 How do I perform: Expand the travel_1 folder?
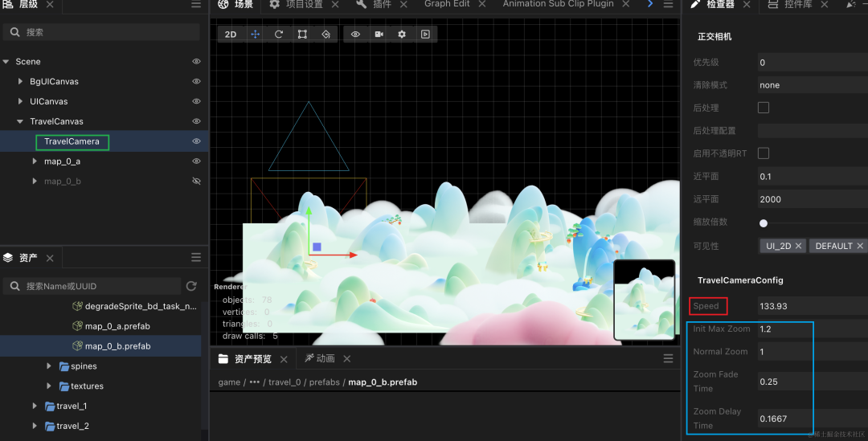[35, 406]
